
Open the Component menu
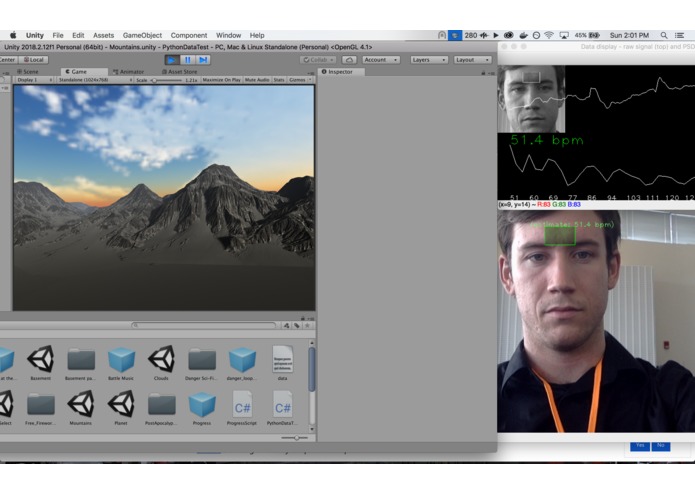click(x=189, y=35)
